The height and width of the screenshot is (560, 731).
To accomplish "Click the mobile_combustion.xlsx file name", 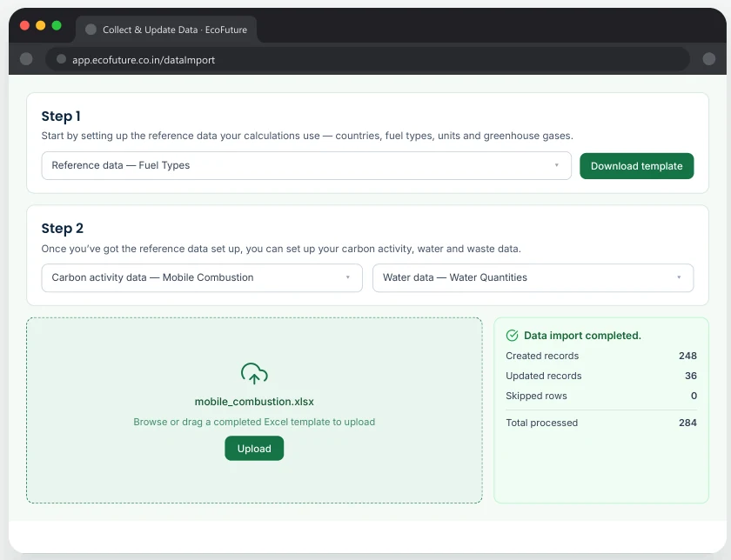I will point(254,402).
